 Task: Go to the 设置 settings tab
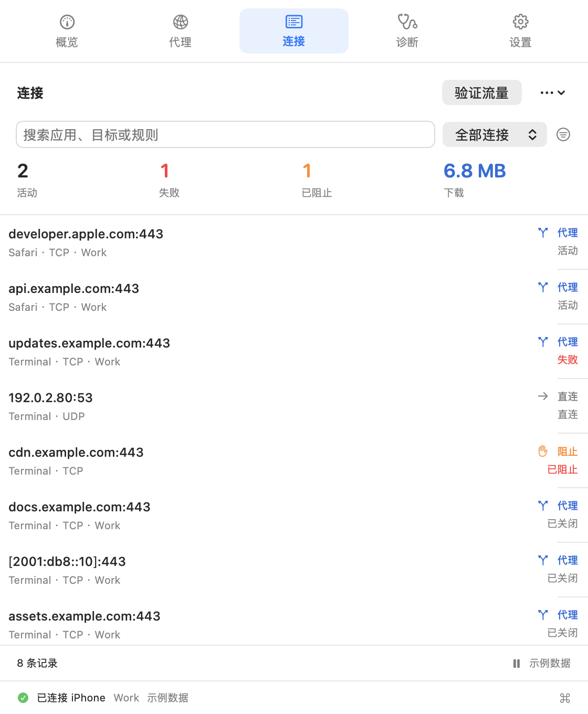[521, 31]
